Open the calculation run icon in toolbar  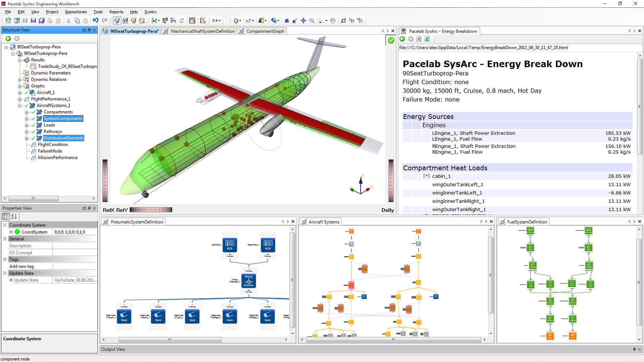(x=154, y=20)
